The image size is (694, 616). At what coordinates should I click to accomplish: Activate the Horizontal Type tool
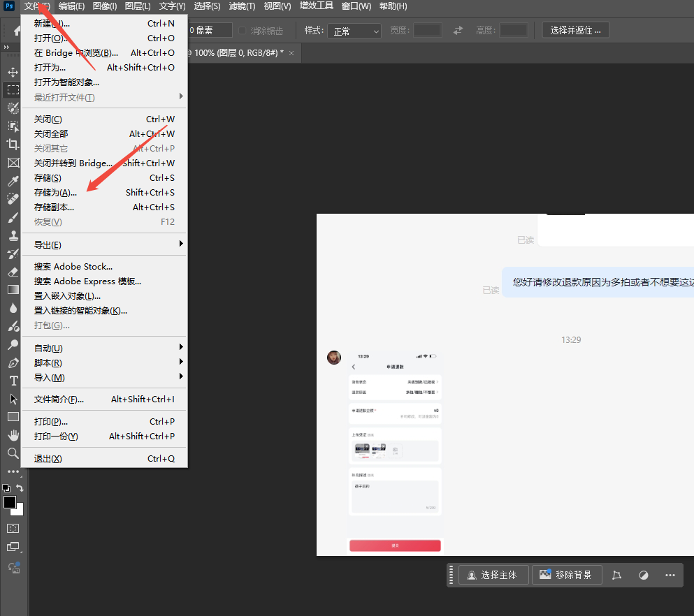(x=13, y=381)
